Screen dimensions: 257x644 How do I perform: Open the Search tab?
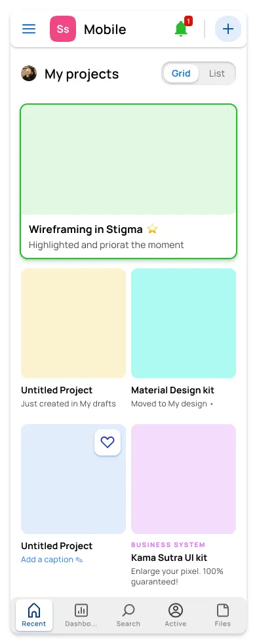128,615
